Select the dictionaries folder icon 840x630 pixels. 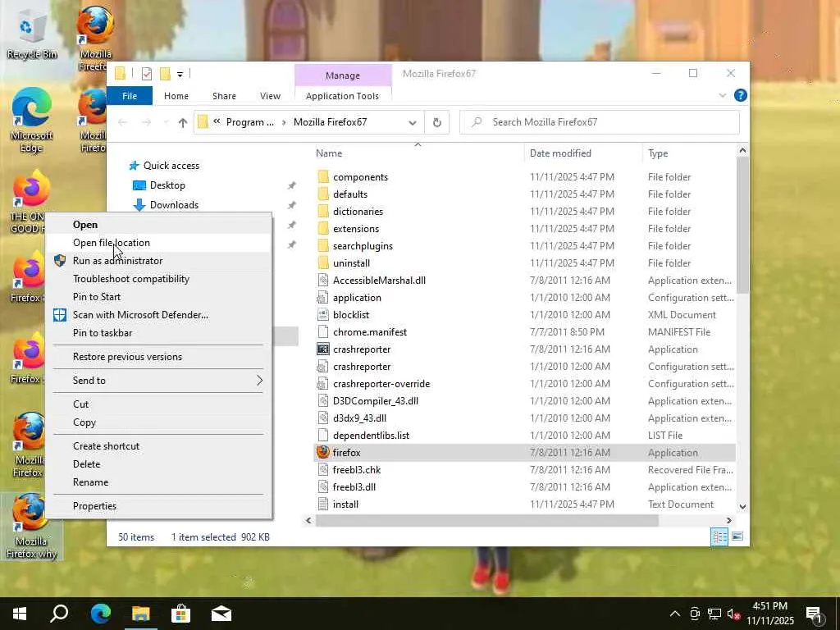click(323, 211)
